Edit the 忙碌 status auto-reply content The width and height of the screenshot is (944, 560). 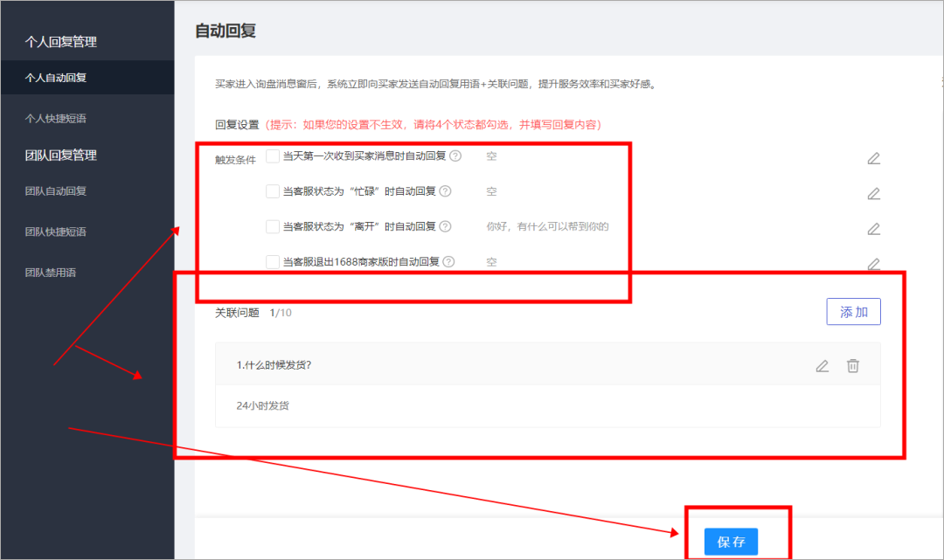(873, 194)
